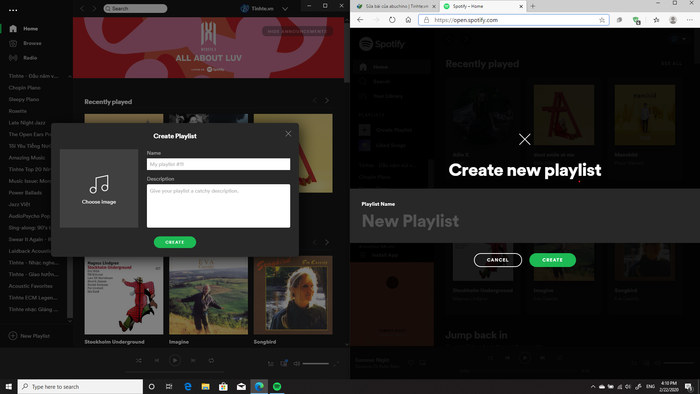Screen dimensions: 700x394
Task: Click the browser refresh icon
Action: coord(392,20)
